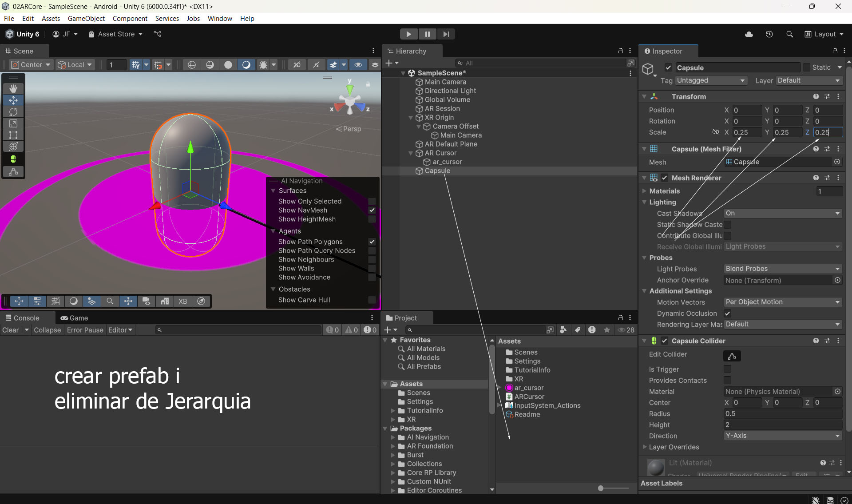The image size is (852, 504).
Task: Uncheck Show NavMesh option
Action: 372,210
